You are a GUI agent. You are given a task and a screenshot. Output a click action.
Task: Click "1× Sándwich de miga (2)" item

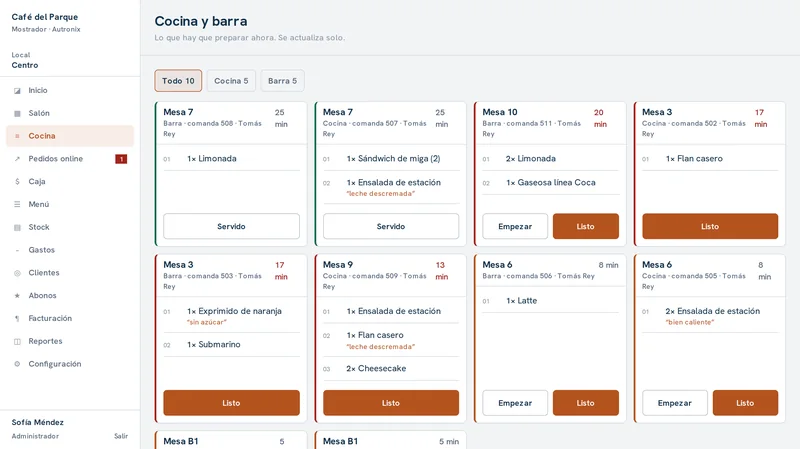tap(393, 159)
